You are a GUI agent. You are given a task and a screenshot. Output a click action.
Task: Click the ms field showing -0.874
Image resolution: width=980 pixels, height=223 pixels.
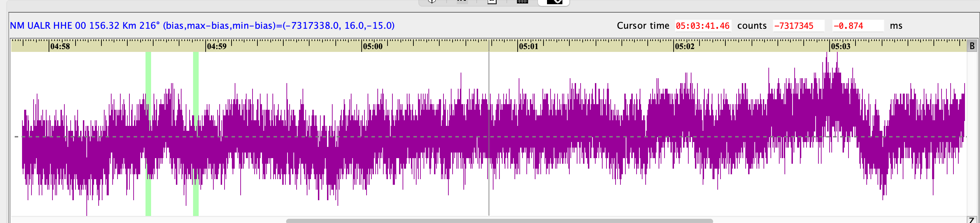coord(858,26)
